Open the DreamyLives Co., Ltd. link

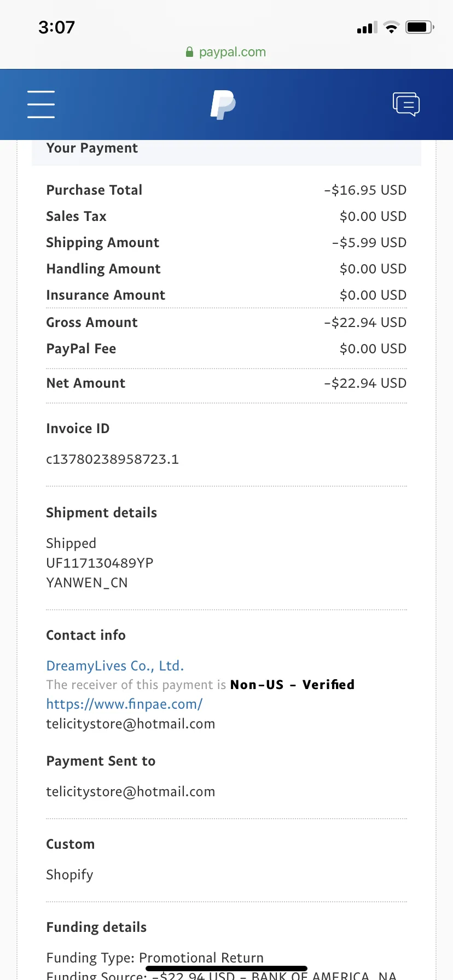click(115, 666)
